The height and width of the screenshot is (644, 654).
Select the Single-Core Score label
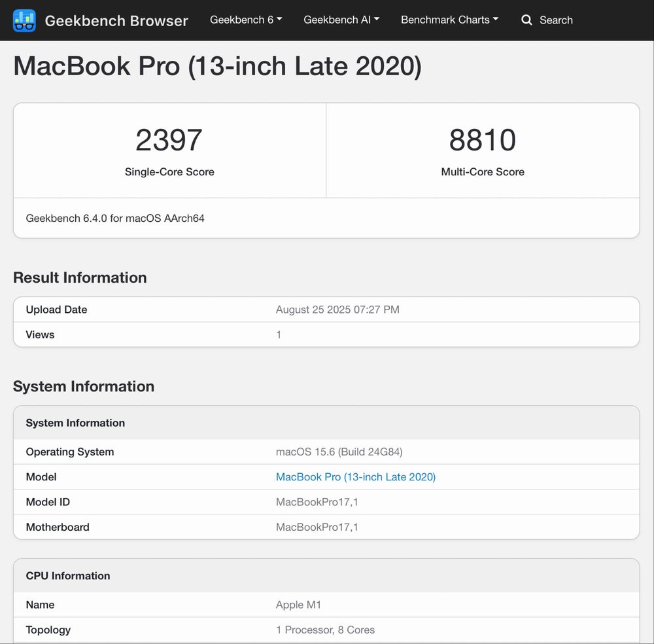pyautogui.click(x=169, y=171)
